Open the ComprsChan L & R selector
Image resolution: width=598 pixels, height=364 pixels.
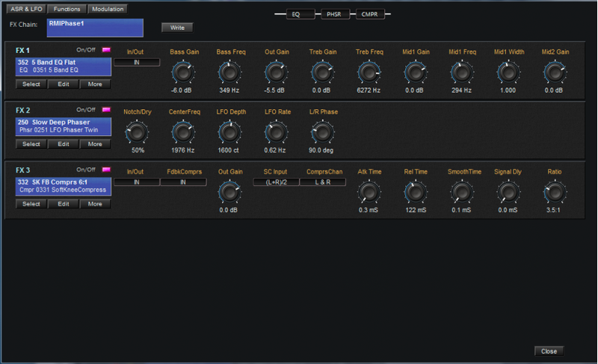click(322, 182)
